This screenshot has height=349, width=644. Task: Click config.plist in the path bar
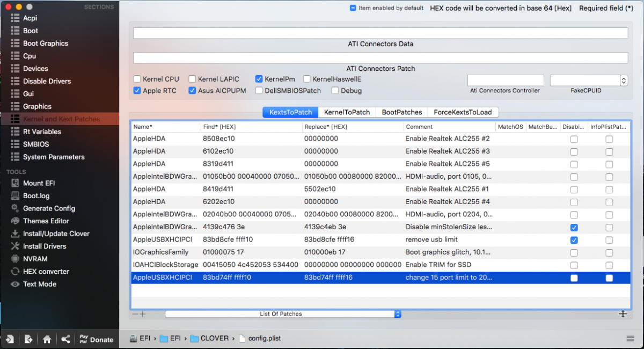pyautogui.click(x=261, y=338)
